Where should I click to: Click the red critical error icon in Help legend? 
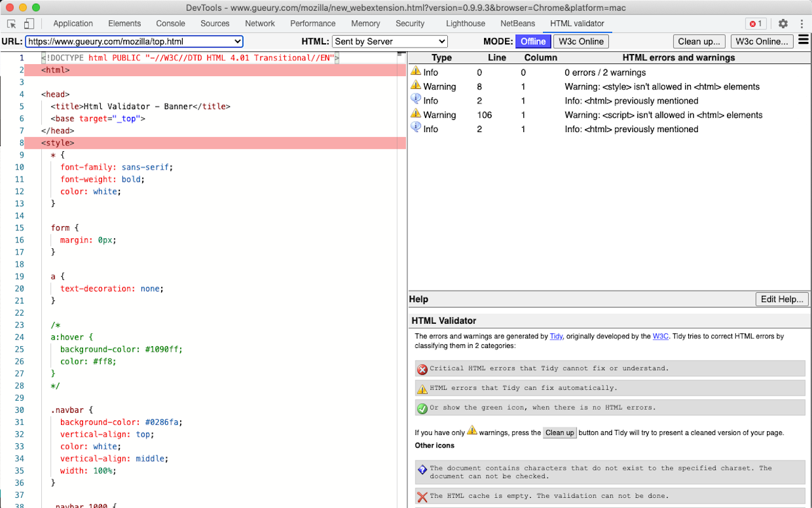[x=422, y=368]
